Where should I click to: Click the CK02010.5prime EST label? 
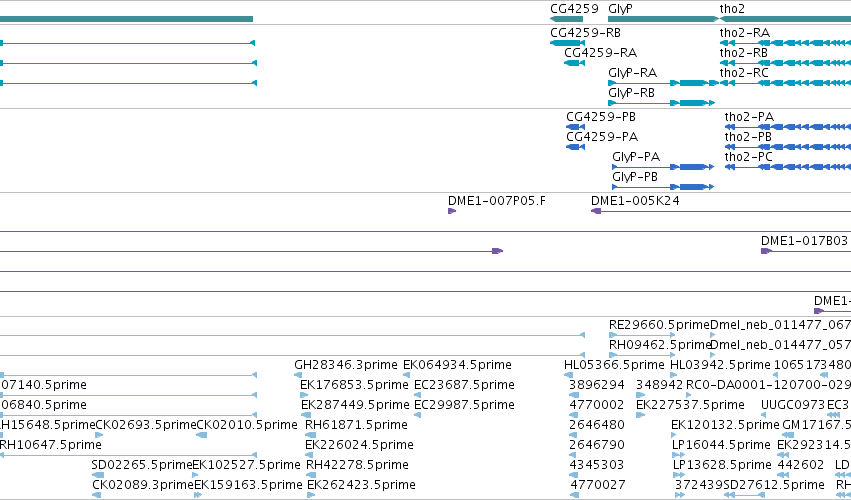(247, 425)
